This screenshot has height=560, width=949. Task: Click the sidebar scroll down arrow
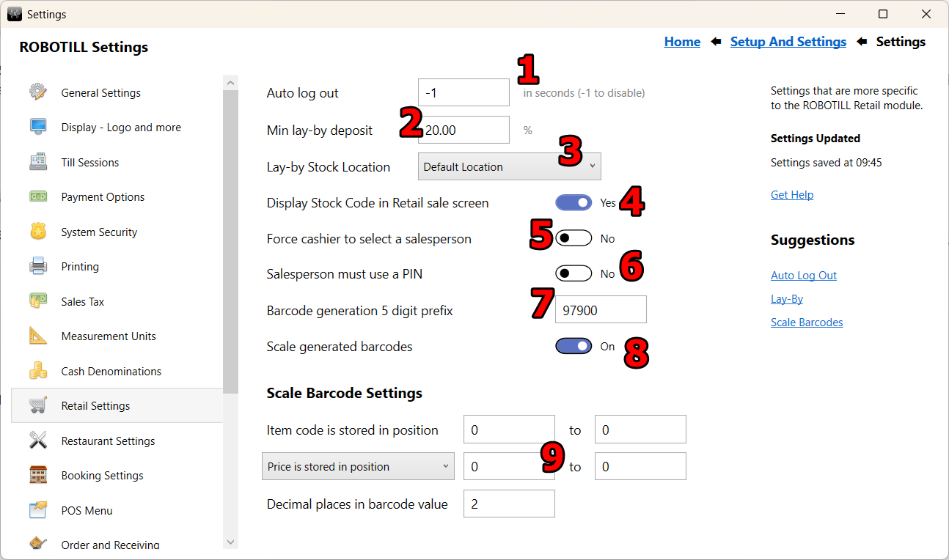point(230,542)
